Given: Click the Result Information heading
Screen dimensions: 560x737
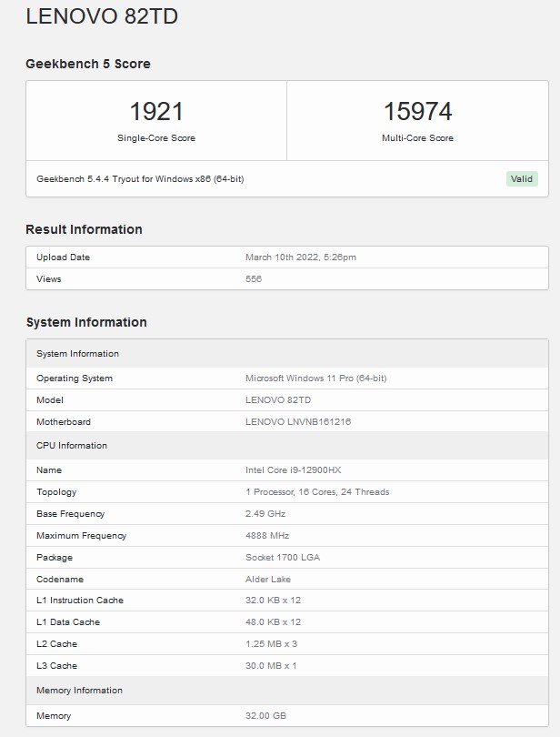Looking at the screenshot, I should (x=84, y=229).
